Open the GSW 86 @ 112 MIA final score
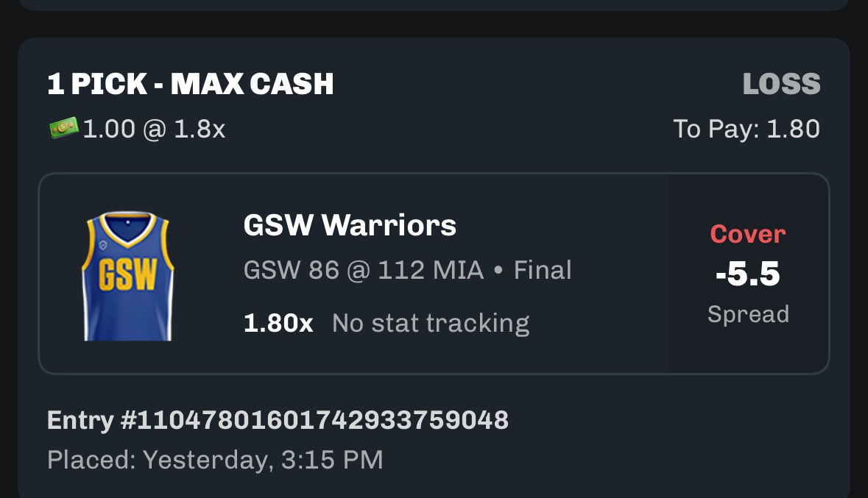This screenshot has width=868, height=498. tap(407, 271)
